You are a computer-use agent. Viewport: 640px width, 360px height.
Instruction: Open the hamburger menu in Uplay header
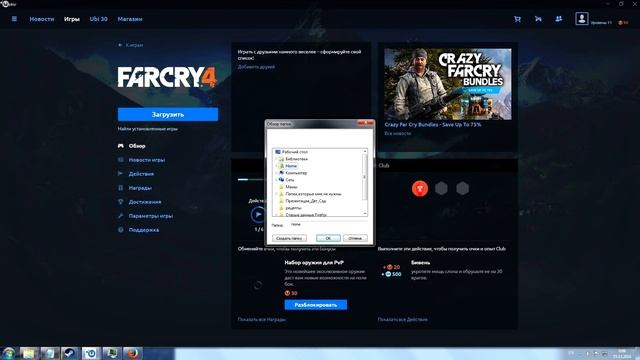coord(14,19)
